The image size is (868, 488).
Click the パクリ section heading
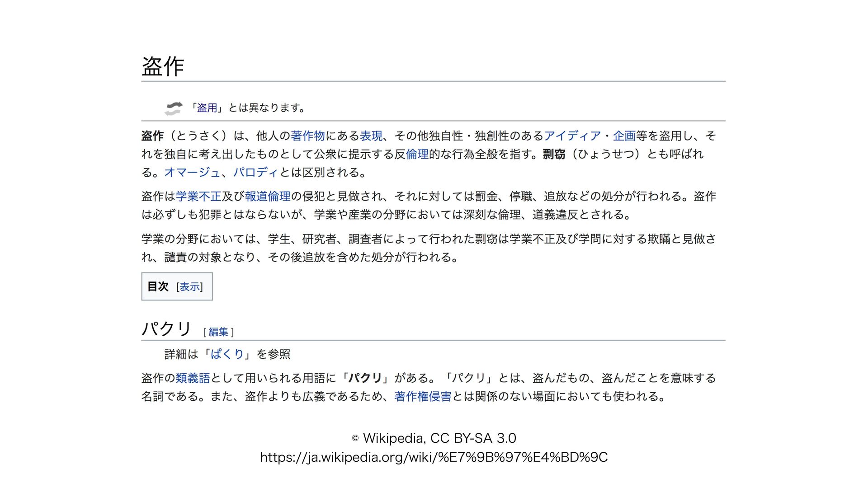coord(167,329)
